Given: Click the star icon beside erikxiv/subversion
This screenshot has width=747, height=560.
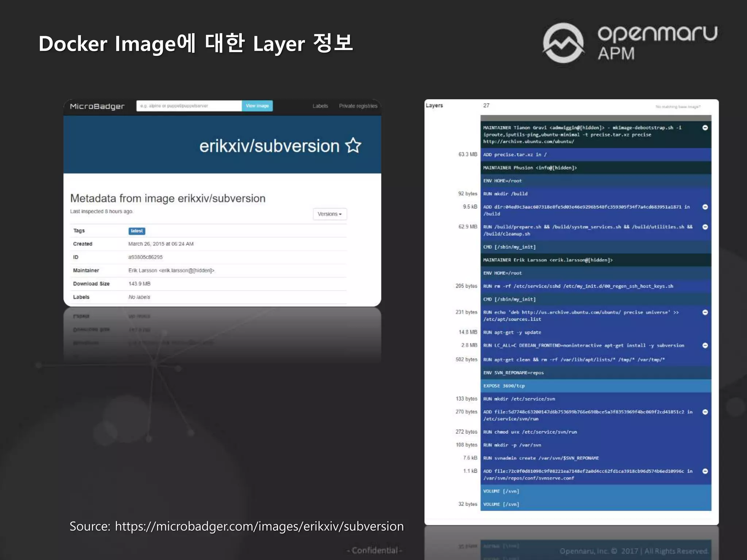Looking at the screenshot, I should pyautogui.click(x=353, y=146).
